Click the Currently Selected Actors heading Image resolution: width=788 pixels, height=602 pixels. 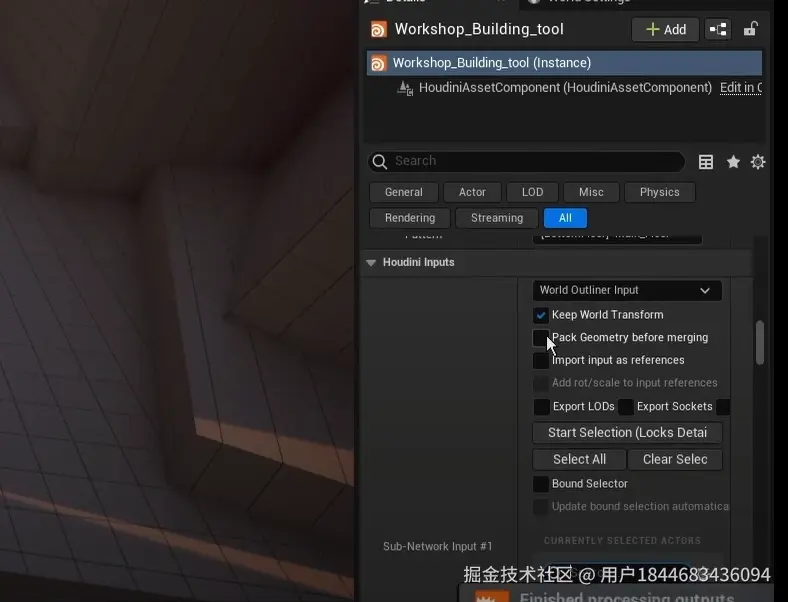click(x=622, y=541)
